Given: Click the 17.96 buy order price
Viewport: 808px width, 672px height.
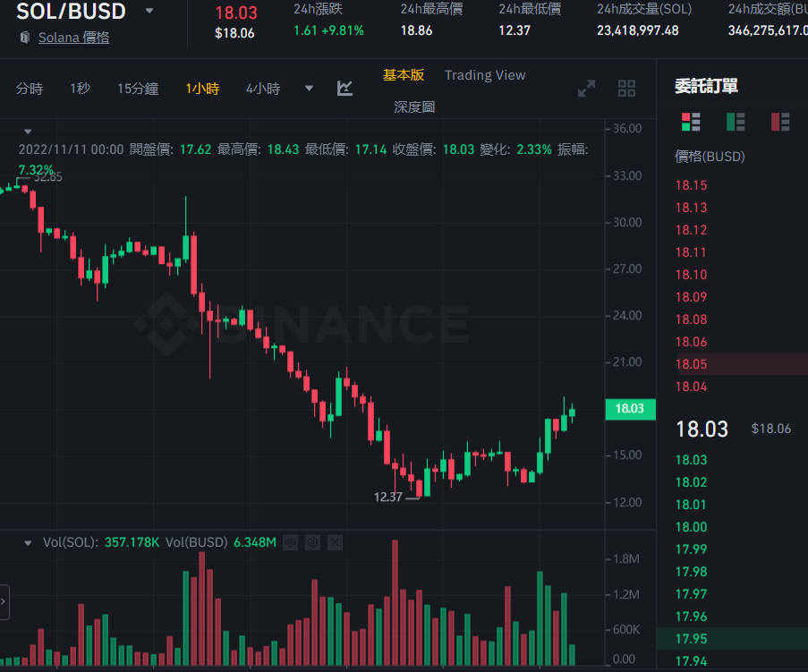Looking at the screenshot, I should tap(691, 617).
